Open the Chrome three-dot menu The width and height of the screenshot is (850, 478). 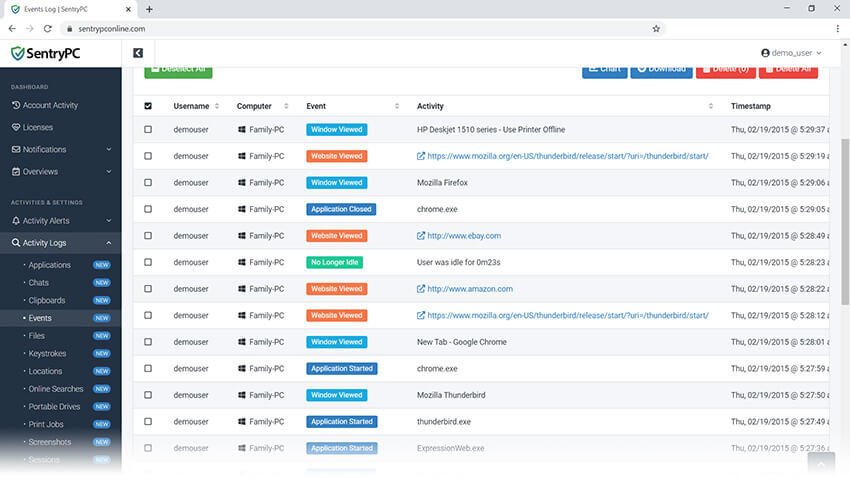pyautogui.click(x=833, y=29)
